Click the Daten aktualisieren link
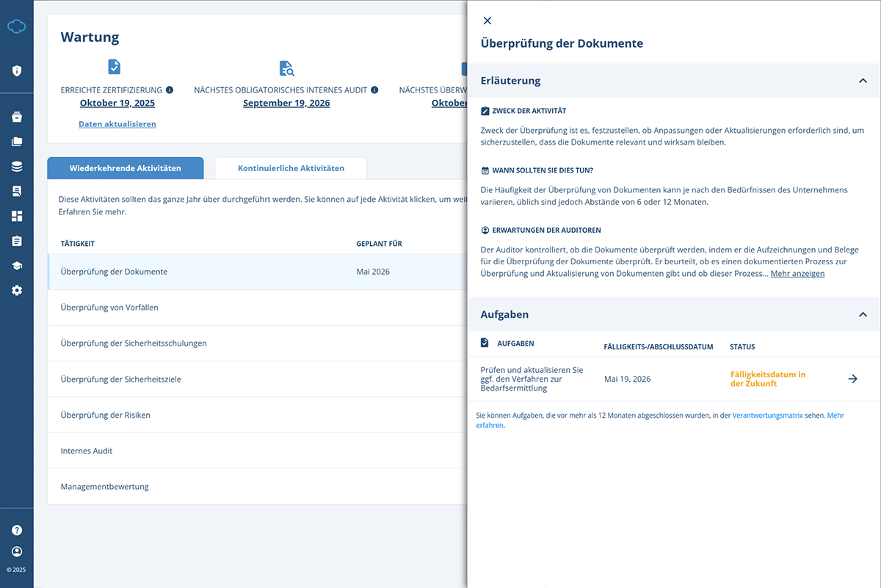Screen dimensions: 881x588 [117, 124]
